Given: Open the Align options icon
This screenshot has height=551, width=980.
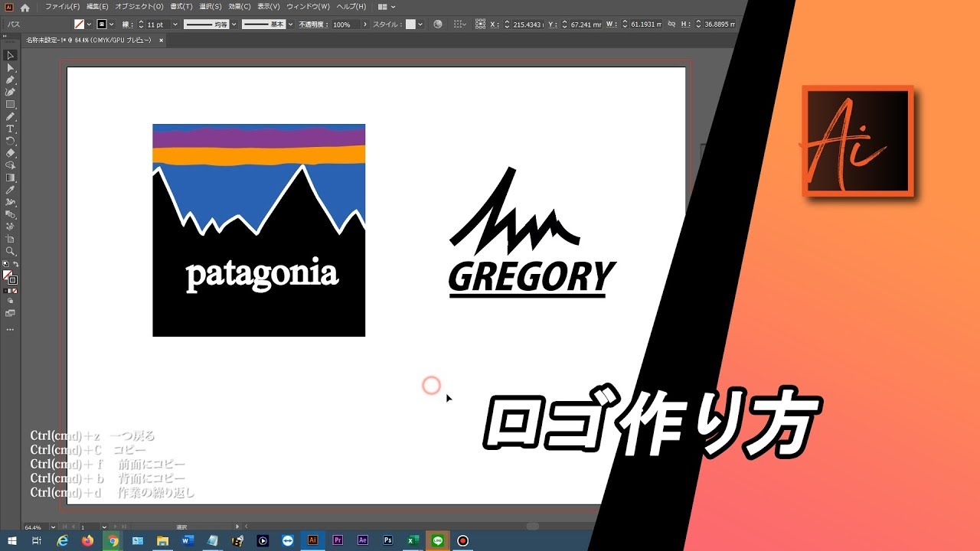Looking at the screenshot, I should [x=459, y=24].
